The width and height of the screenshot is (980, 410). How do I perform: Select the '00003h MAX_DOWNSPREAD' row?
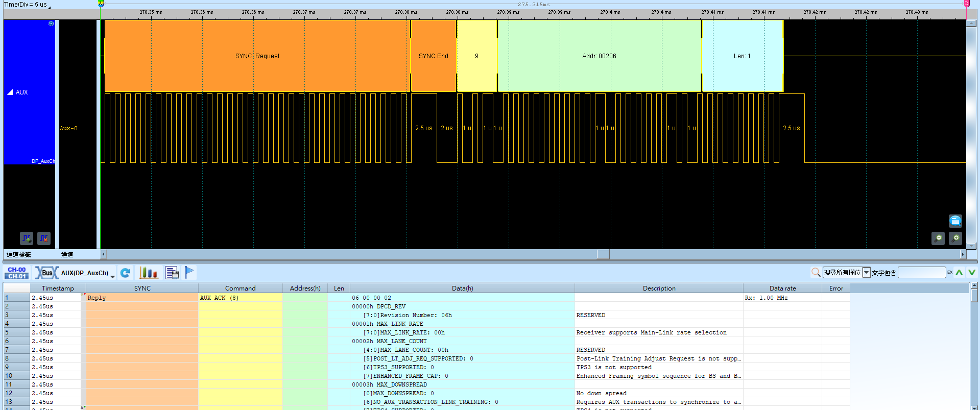pyautogui.click(x=463, y=384)
